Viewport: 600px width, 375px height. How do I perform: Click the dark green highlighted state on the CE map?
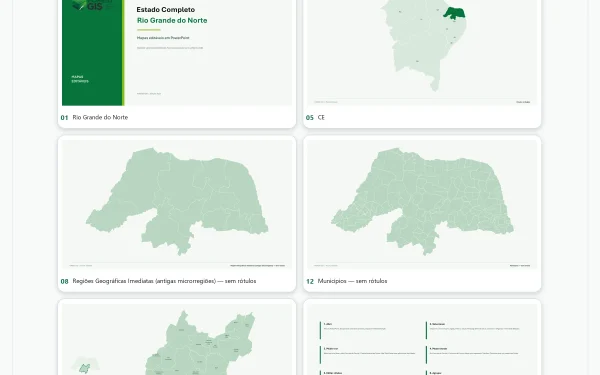point(454,13)
